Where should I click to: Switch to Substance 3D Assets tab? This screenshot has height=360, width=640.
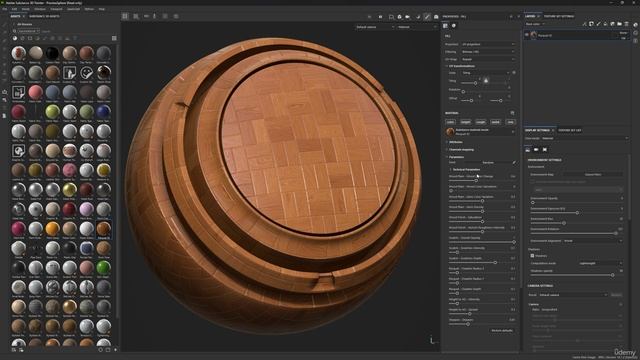click(x=44, y=16)
